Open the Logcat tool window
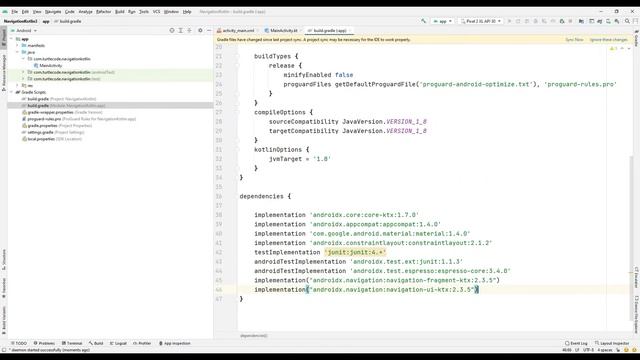This screenshot has width=640, height=360. click(118, 343)
